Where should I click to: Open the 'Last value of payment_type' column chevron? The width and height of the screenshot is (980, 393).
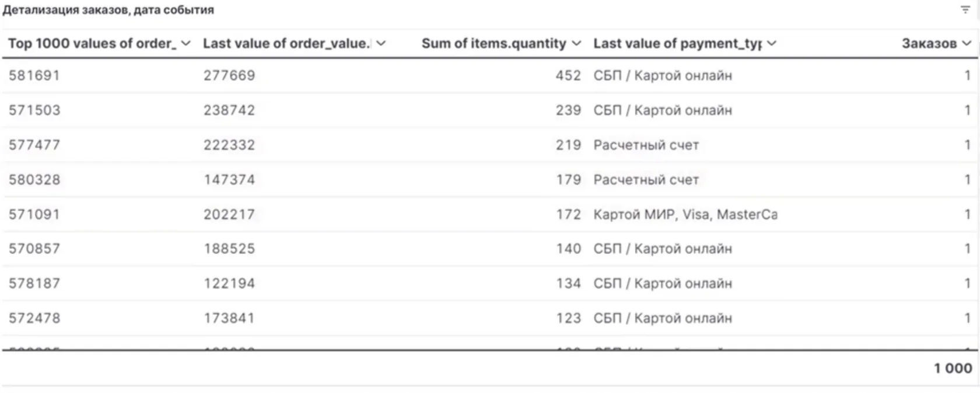pos(772,44)
